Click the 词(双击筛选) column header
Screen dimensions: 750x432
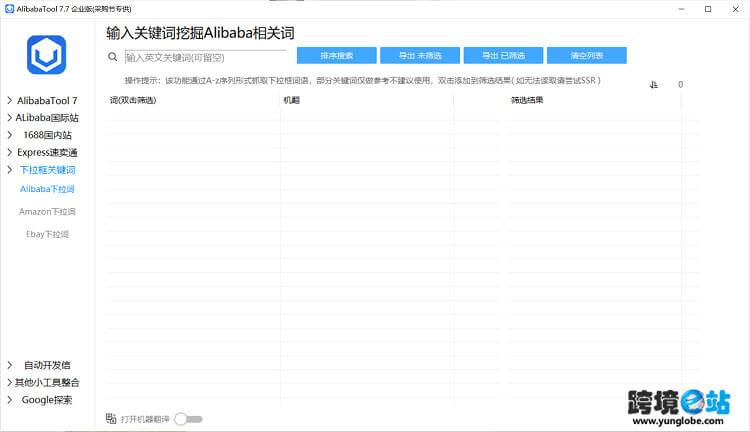[x=133, y=100]
